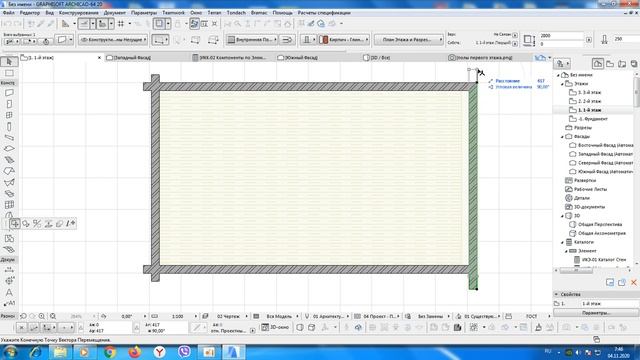Open the 02 Чертеж layer combination dropdown
This screenshot has height=360, width=640.
click(229, 316)
